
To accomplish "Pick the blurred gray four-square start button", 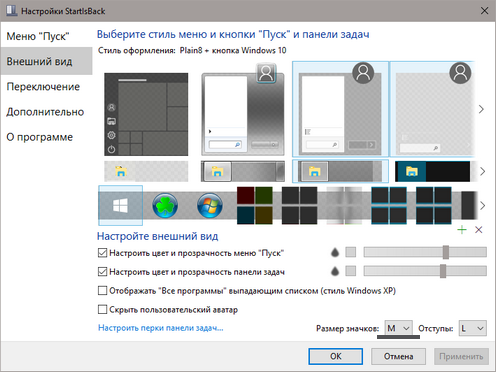I will (344, 206).
